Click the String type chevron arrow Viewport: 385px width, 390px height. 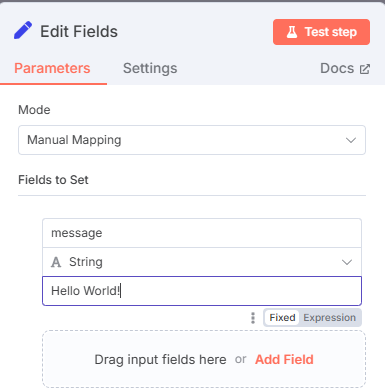[347, 262]
